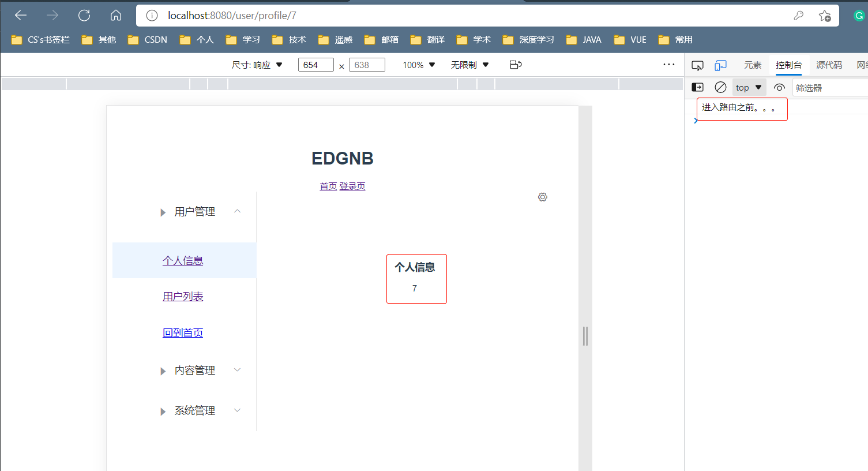
Task: Collapse the 用户管理 submenu chevron
Action: (x=237, y=211)
